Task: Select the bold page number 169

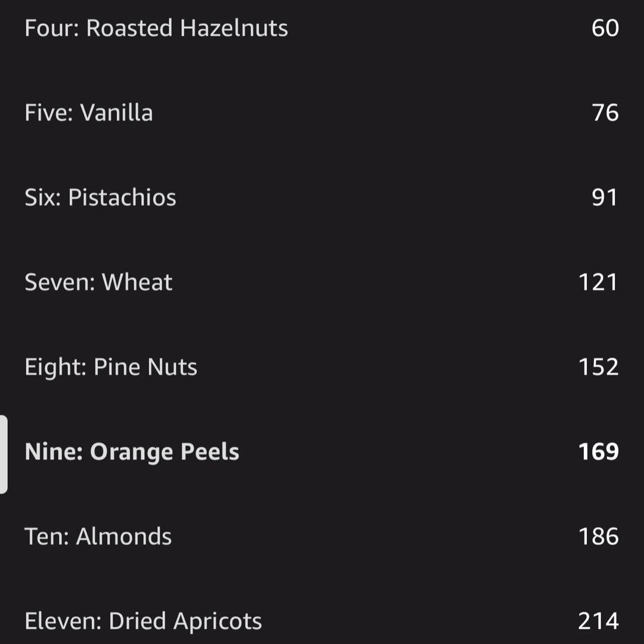Action: pos(598,451)
